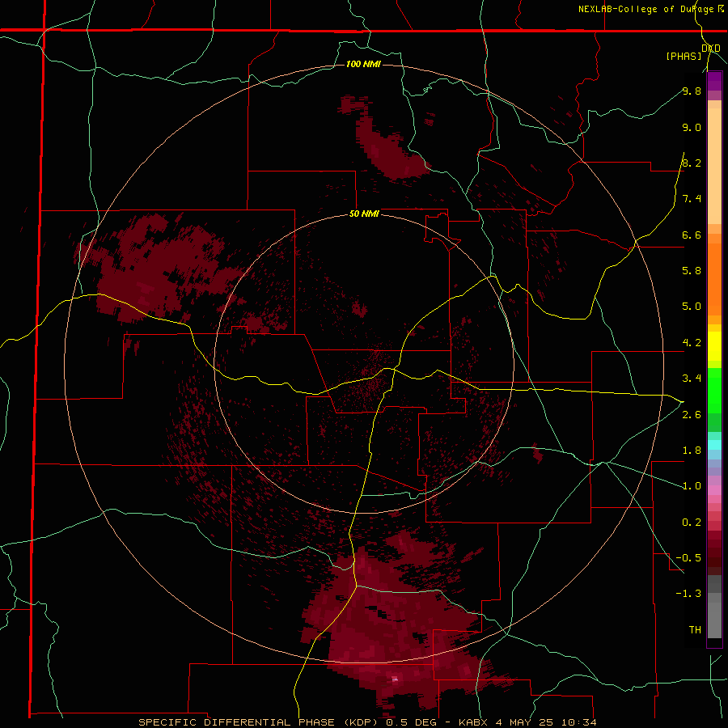Screen dimensions: 728x728
Task: Click the -1.3 legend value
Action: coord(688,594)
